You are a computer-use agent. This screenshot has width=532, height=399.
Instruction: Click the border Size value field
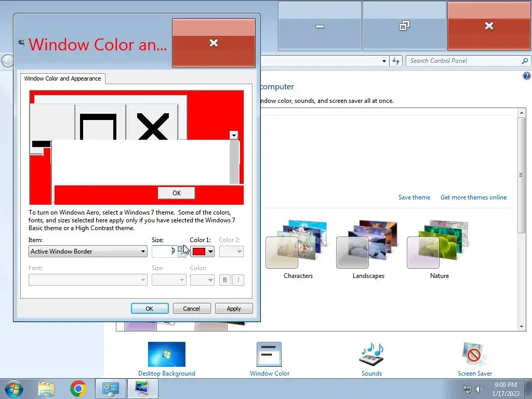[x=165, y=251]
